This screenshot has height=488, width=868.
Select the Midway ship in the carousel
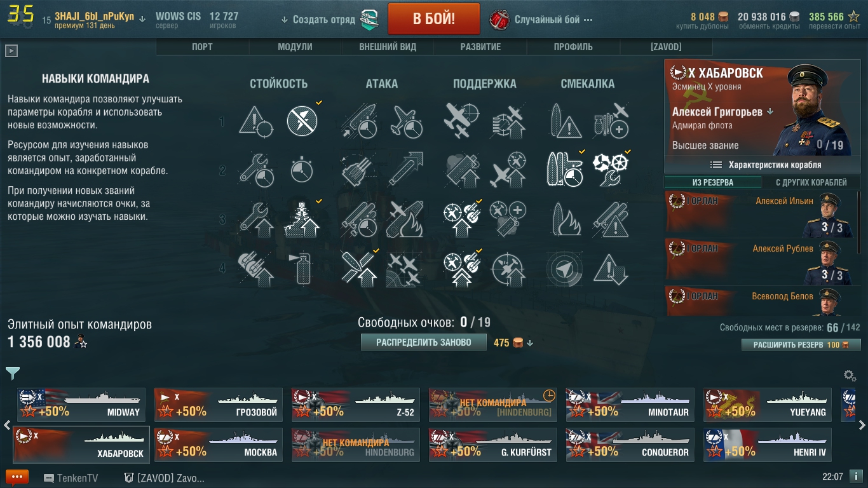tap(81, 405)
